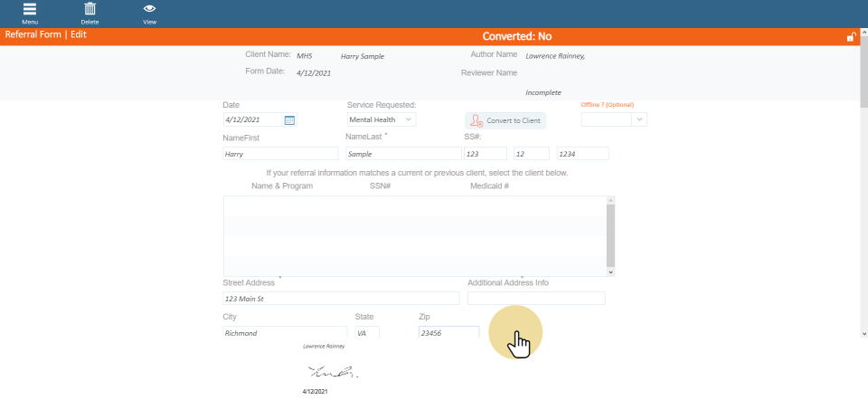Select the last SS# field with 1234

pyautogui.click(x=582, y=154)
